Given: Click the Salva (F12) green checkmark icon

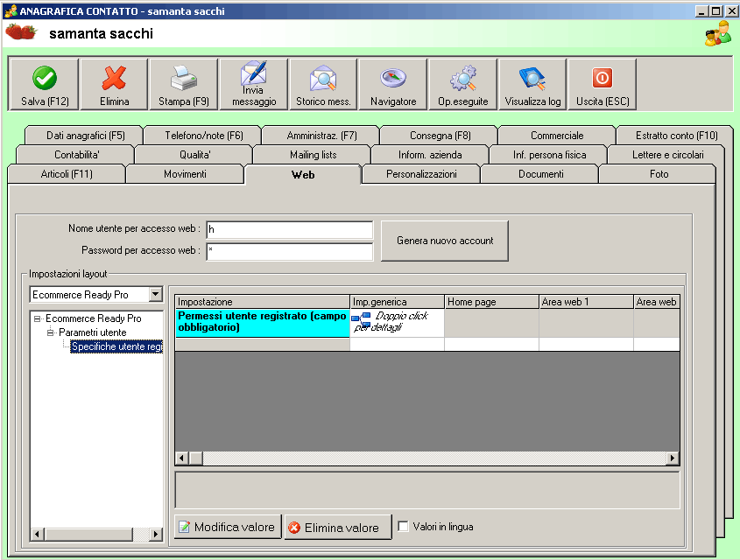Looking at the screenshot, I should pos(44,79).
